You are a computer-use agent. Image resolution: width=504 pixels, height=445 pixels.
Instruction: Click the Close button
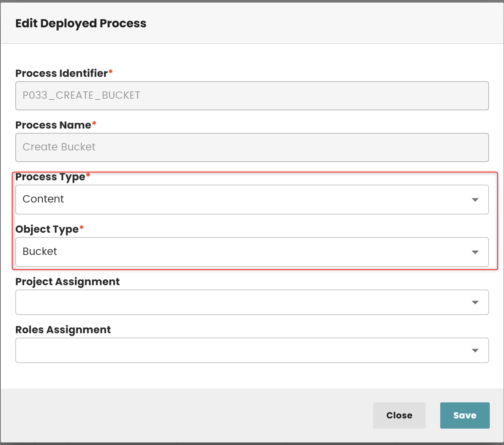(x=399, y=415)
